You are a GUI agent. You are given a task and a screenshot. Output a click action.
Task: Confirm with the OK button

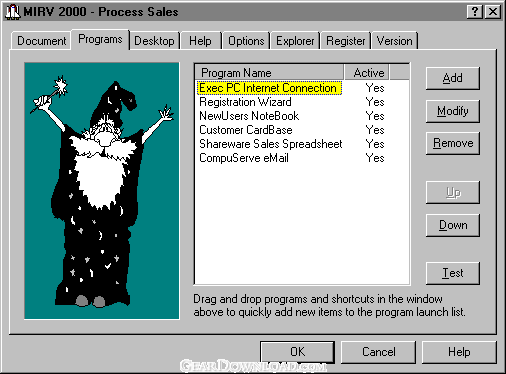[x=297, y=352]
